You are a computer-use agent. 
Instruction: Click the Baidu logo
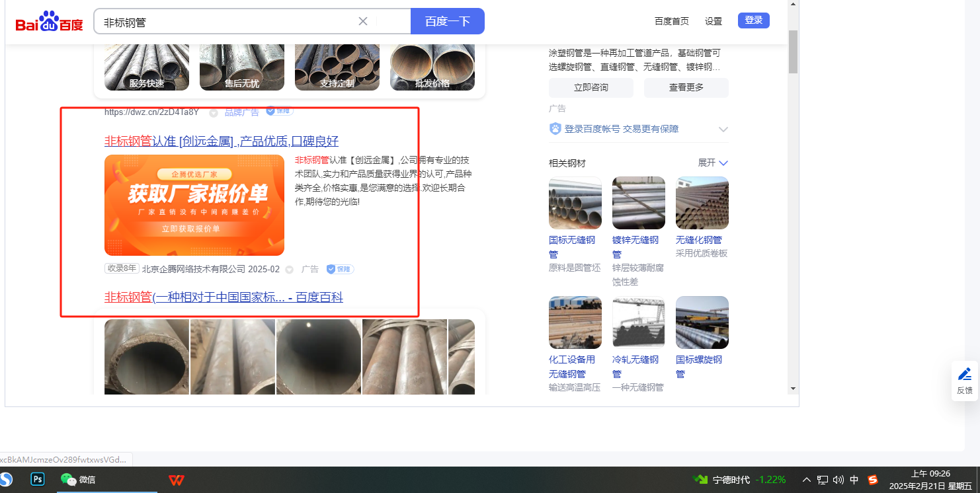click(x=50, y=22)
